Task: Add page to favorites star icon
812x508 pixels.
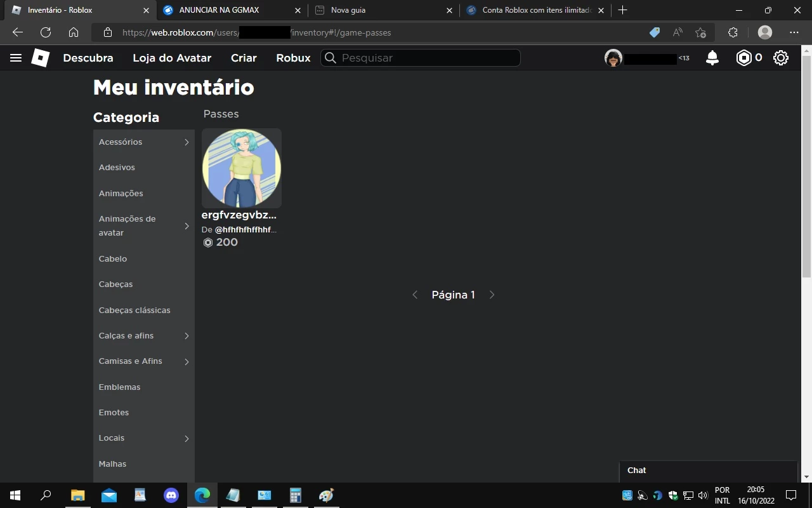Action: (700, 32)
